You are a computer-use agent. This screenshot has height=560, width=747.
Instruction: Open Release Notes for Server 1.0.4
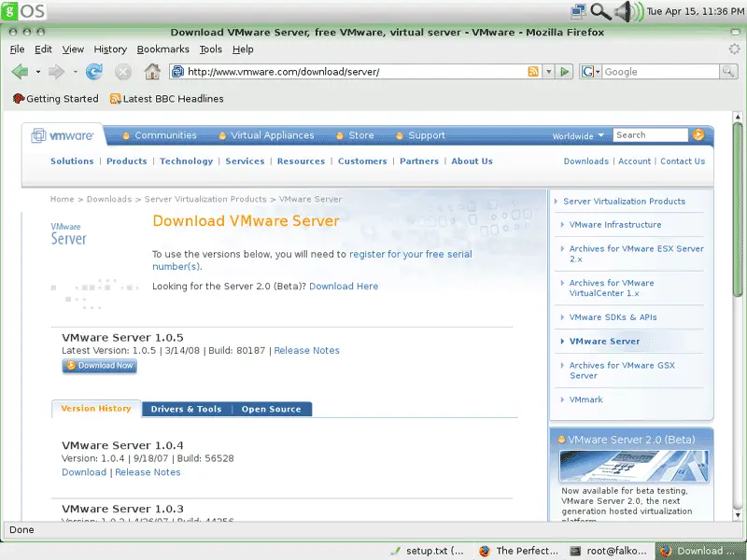click(148, 472)
